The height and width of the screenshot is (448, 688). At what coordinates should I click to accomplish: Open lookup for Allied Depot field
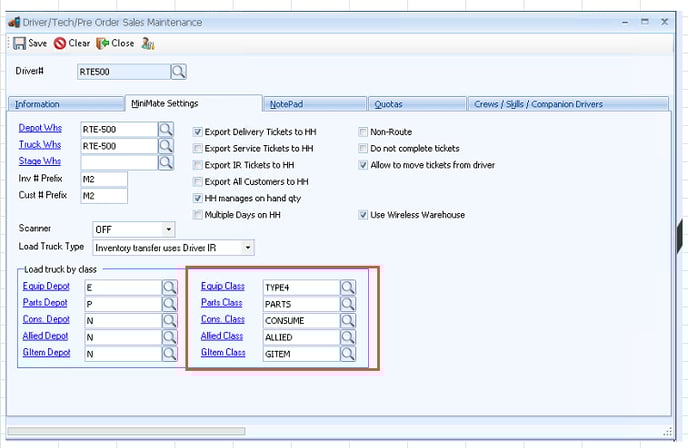pyautogui.click(x=169, y=337)
